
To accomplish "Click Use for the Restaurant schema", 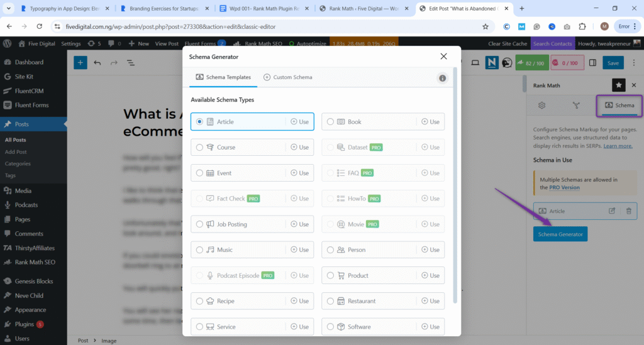I will [x=430, y=300].
